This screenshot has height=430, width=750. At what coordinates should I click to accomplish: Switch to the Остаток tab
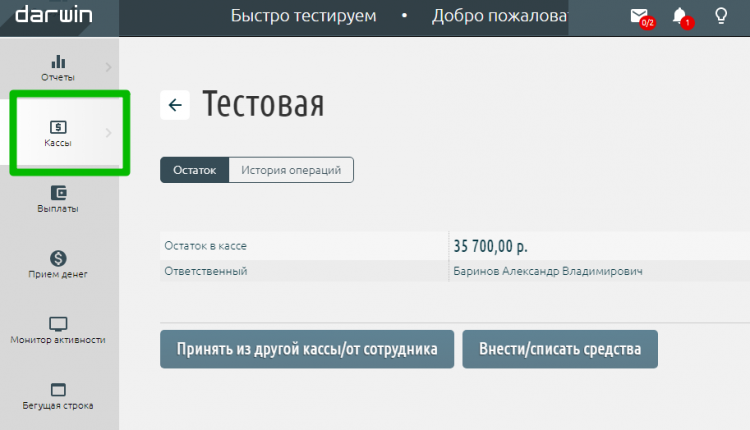[x=194, y=170]
